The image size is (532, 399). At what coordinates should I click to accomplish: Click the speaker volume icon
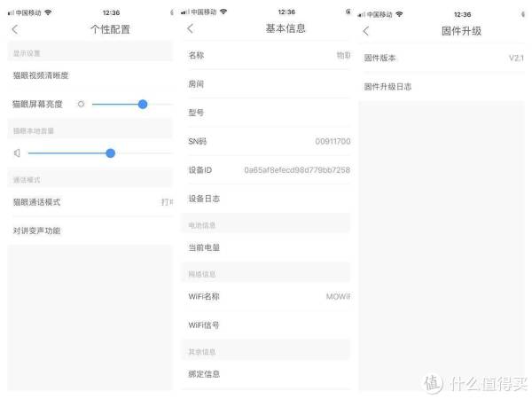click(17, 153)
